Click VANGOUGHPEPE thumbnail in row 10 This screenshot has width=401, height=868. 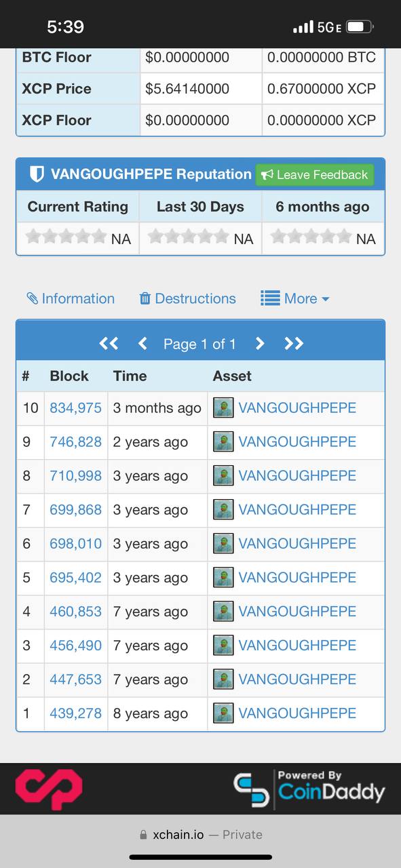(223, 408)
